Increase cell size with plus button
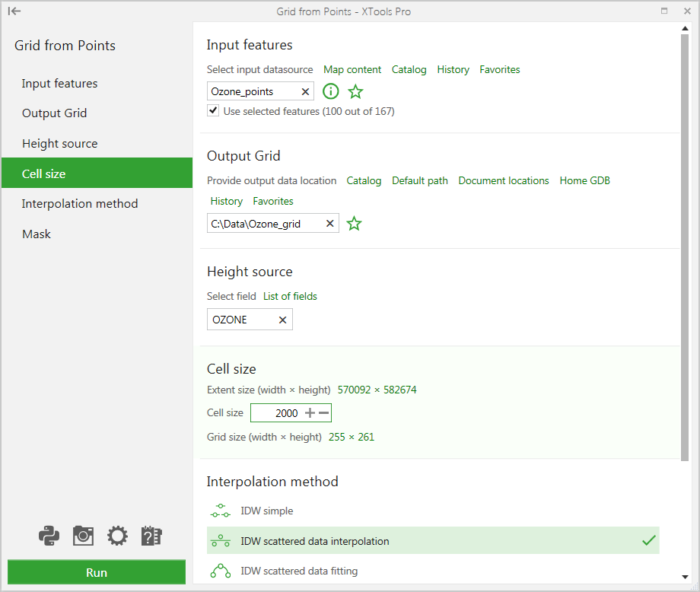The height and width of the screenshot is (592, 700). 310,413
